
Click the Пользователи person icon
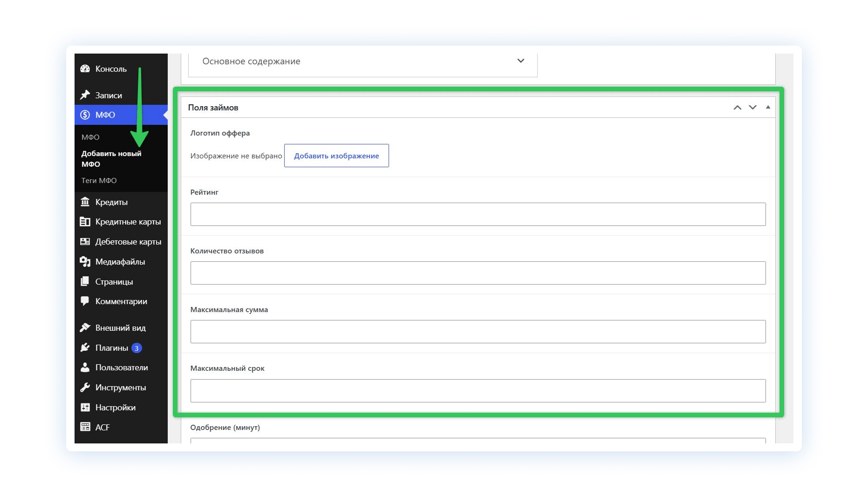click(x=85, y=367)
